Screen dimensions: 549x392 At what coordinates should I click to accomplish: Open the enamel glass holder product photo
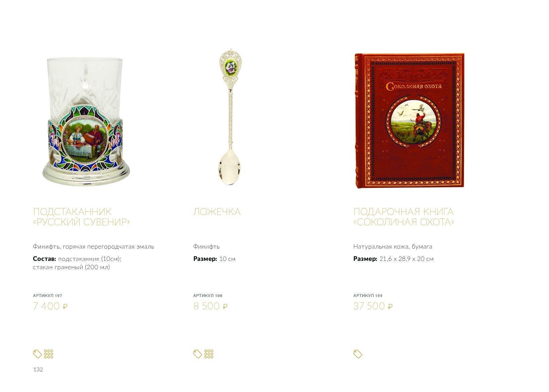point(86,121)
